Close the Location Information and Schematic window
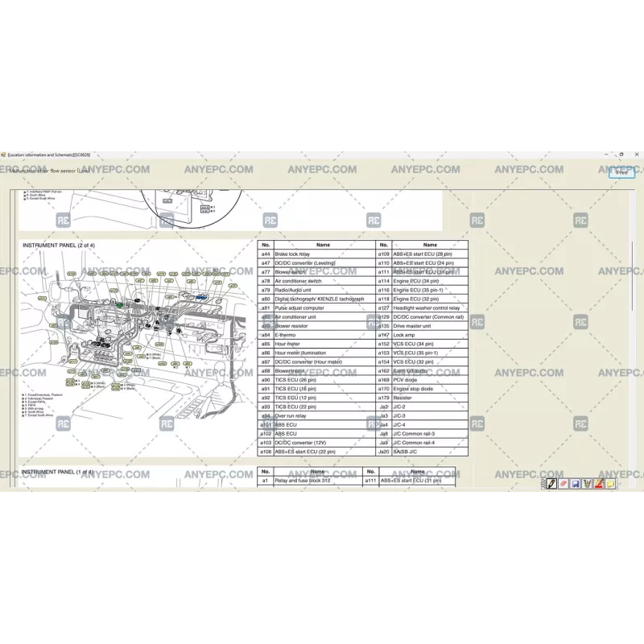The image size is (644, 644). point(636,154)
